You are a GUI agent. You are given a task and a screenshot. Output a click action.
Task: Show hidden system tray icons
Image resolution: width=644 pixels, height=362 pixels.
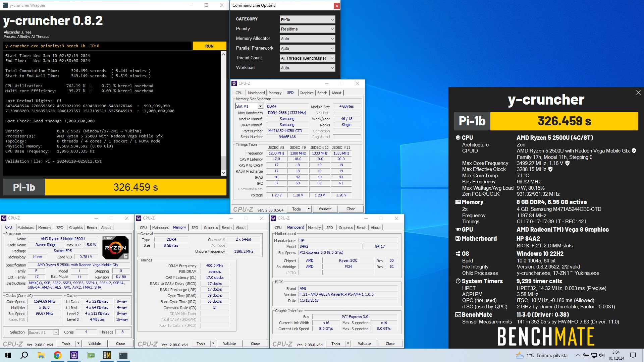click(x=578, y=355)
